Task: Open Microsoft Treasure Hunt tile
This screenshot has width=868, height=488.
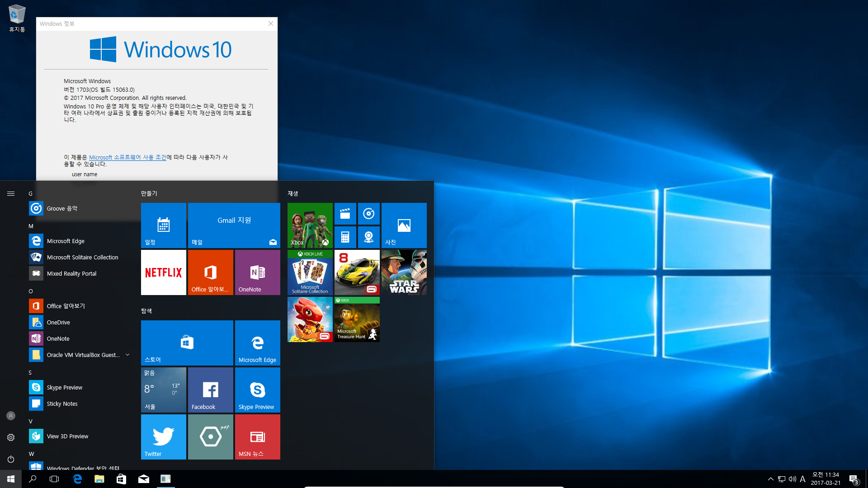Action: tap(357, 319)
